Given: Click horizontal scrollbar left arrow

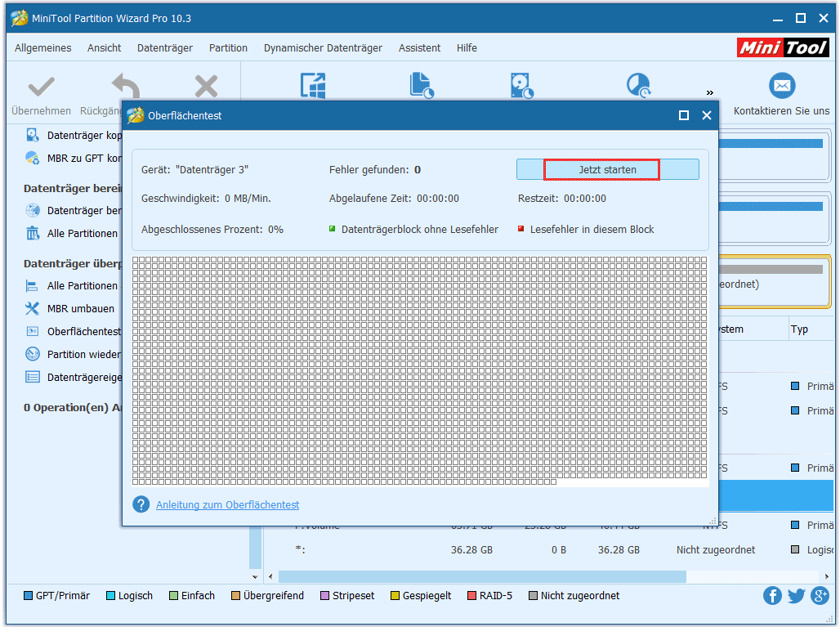Looking at the screenshot, I should 270,576.
